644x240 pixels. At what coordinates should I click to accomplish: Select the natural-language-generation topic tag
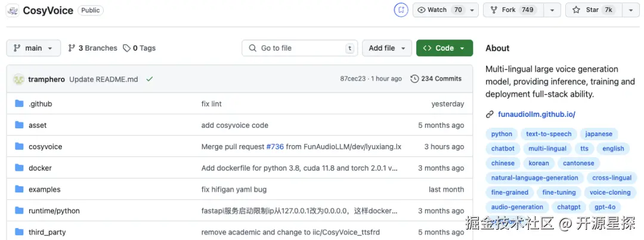[x=534, y=178]
